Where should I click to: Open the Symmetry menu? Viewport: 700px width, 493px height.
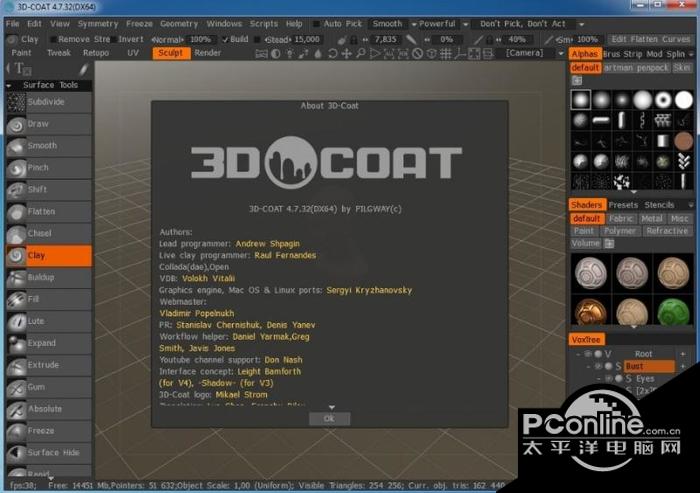(98, 24)
